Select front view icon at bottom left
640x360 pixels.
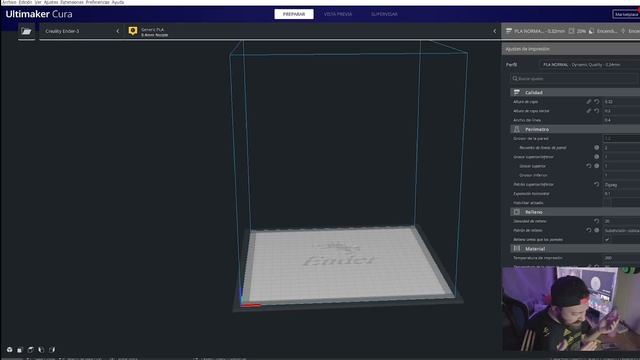(20, 350)
